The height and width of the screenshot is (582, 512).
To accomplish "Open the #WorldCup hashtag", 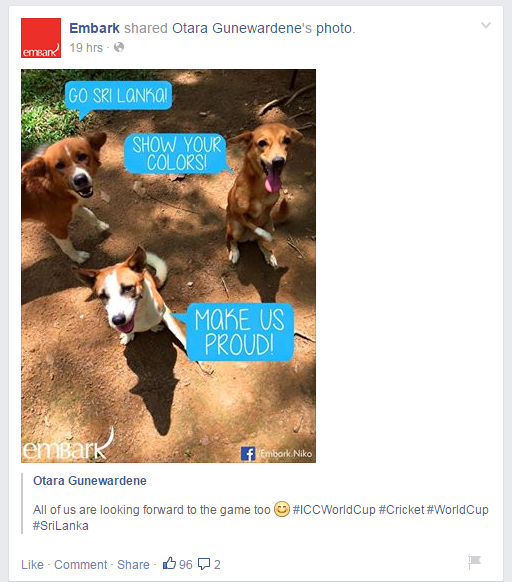I will [457, 510].
